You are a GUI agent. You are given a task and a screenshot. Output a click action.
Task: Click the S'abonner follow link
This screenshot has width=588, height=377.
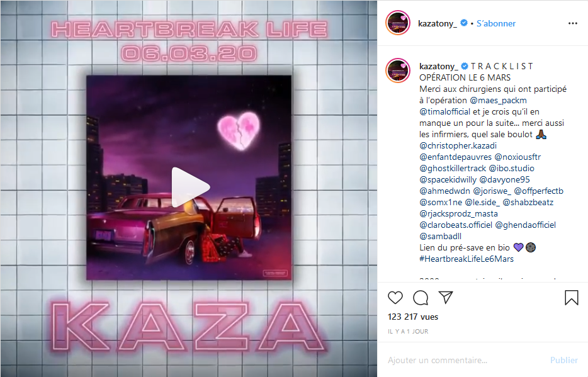tap(495, 23)
